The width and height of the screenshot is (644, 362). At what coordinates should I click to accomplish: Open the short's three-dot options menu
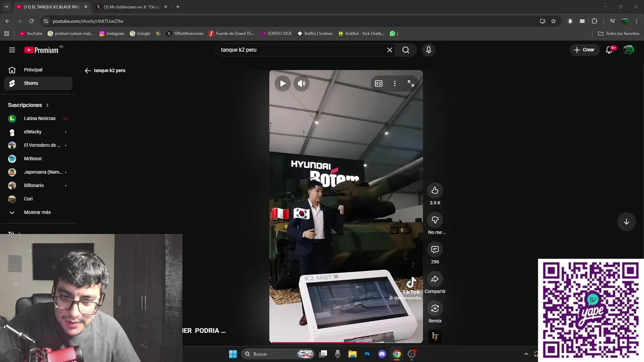pyautogui.click(x=394, y=83)
